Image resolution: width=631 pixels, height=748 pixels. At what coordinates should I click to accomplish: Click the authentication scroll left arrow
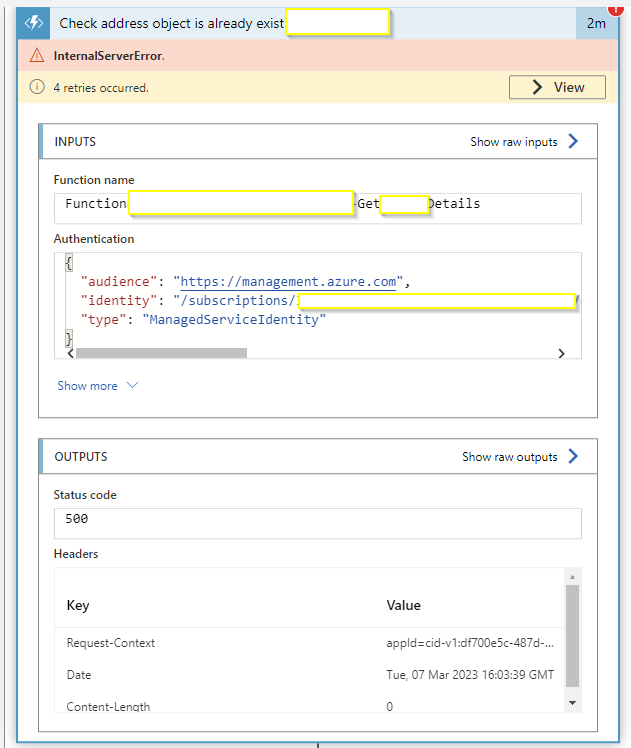pyautogui.click(x=71, y=353)
